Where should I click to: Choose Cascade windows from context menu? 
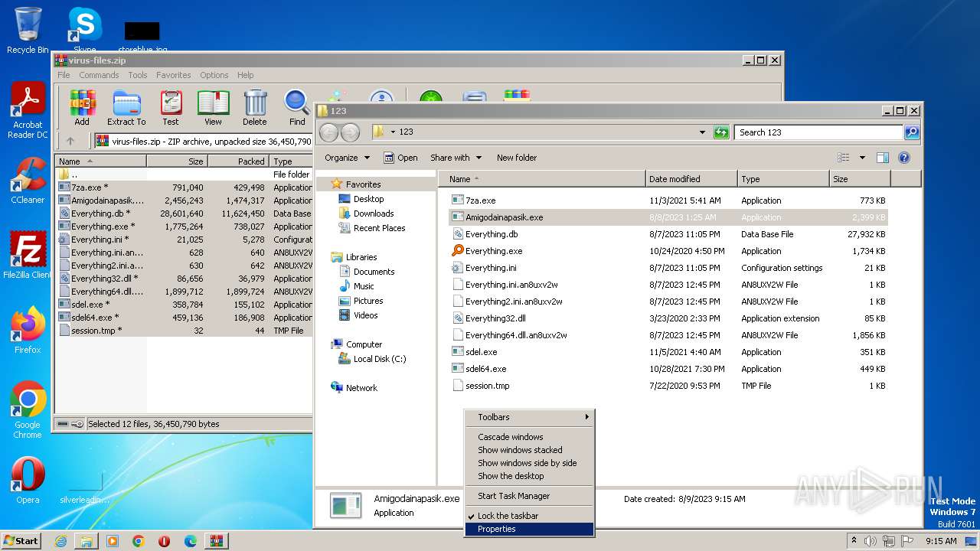pos(530,437)
